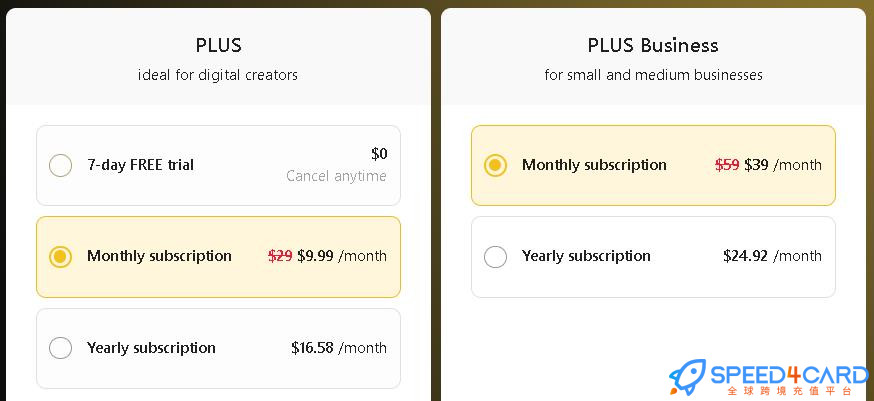Click the Speed4Card rocket logo icon
The image size is (874, 401).
687,377
